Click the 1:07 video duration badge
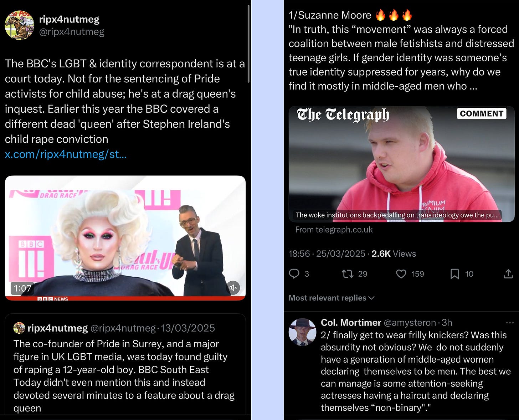The image size is (519, 420). click(x=22, y=288)
